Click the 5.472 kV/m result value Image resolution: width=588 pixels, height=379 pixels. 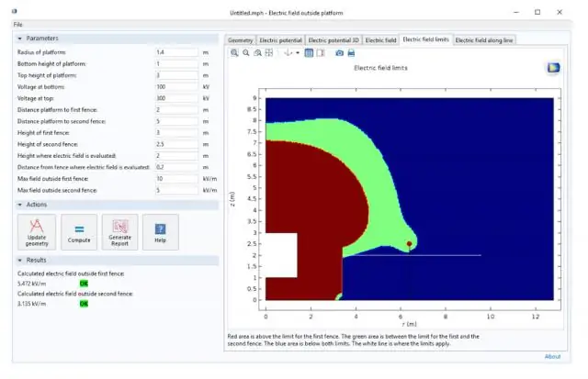pos(32,284)
